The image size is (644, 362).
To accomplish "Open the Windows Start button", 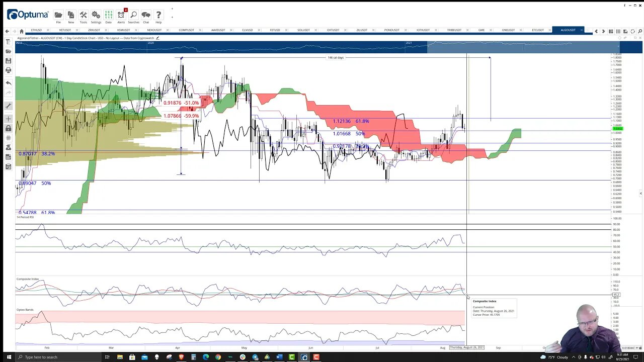I will (x=9, y=357).
